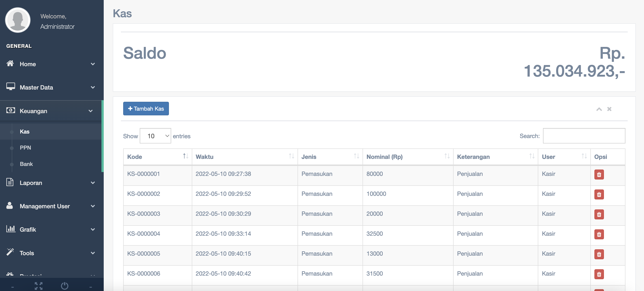Screen dimensions: 644x291
Task: Open the Bank page link
Action: [26, 164]
